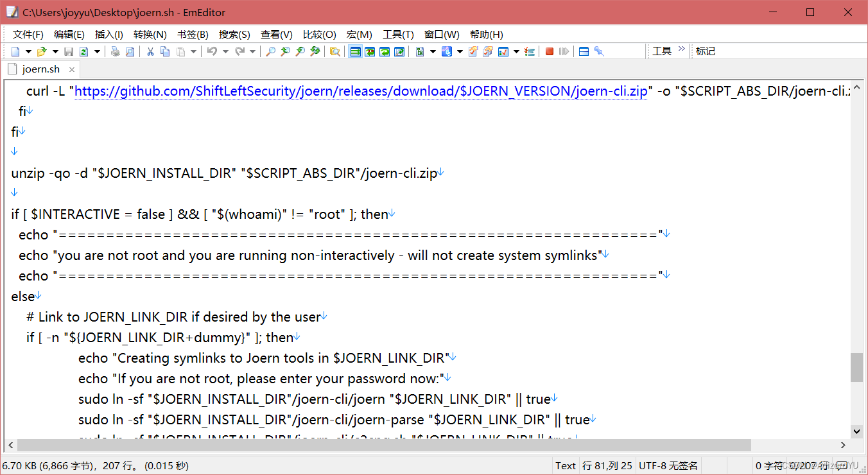Toggle the word wrap mode icon
This screenshot has height=475, width=868.
click(x=356, y=51)
